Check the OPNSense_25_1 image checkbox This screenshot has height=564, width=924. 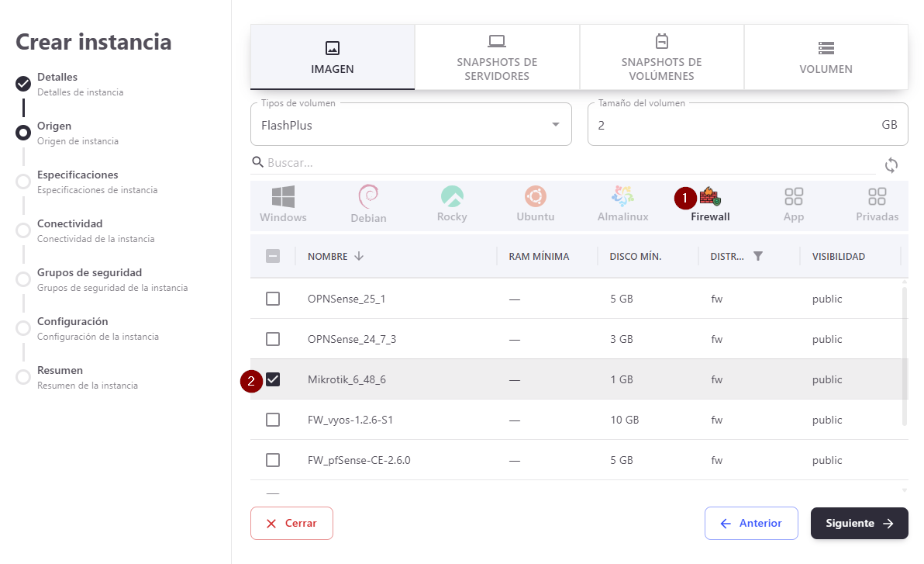pyautogui.click(x=273, y=299)
